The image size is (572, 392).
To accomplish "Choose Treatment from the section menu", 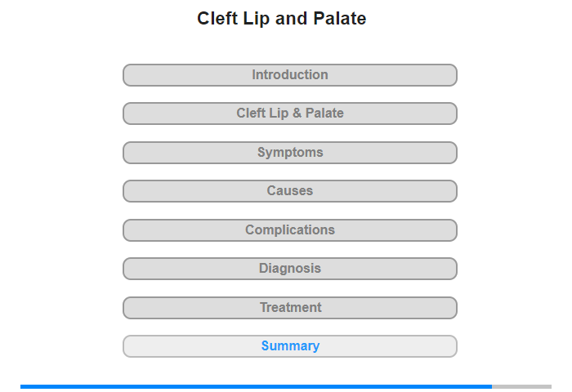I will tap(290, 308).
